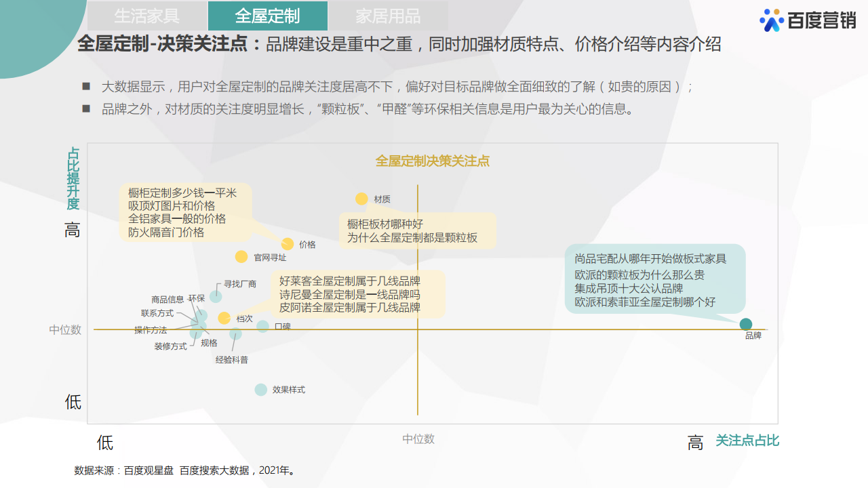Click the 环保 chart label
Viewport: 868px width, 488px height.
pyautogui.click(x=197, y=298)
